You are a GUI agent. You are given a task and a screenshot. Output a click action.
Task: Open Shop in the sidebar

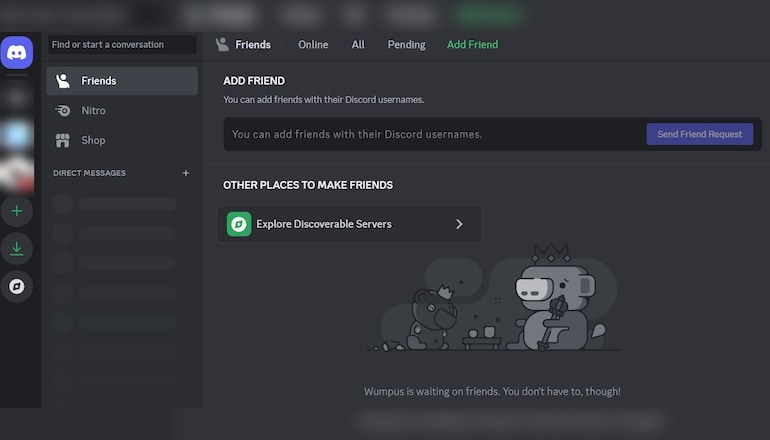122,140
